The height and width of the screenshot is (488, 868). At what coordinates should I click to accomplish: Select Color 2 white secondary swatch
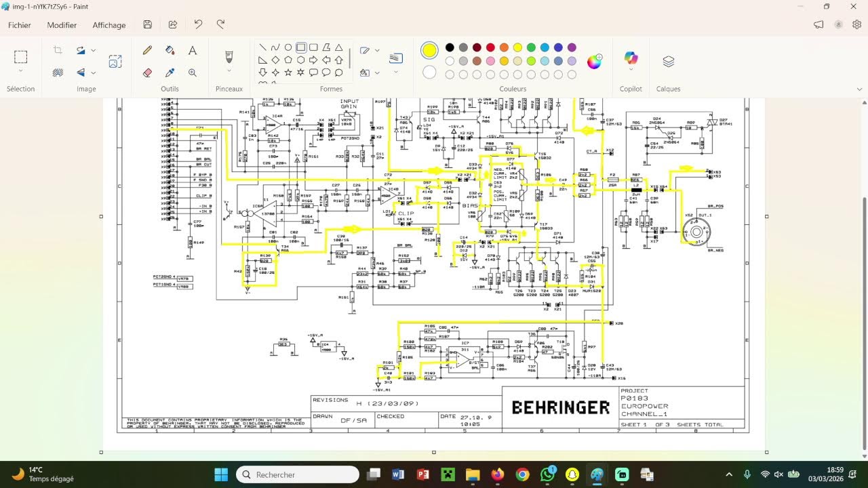[x=429, y=72]
